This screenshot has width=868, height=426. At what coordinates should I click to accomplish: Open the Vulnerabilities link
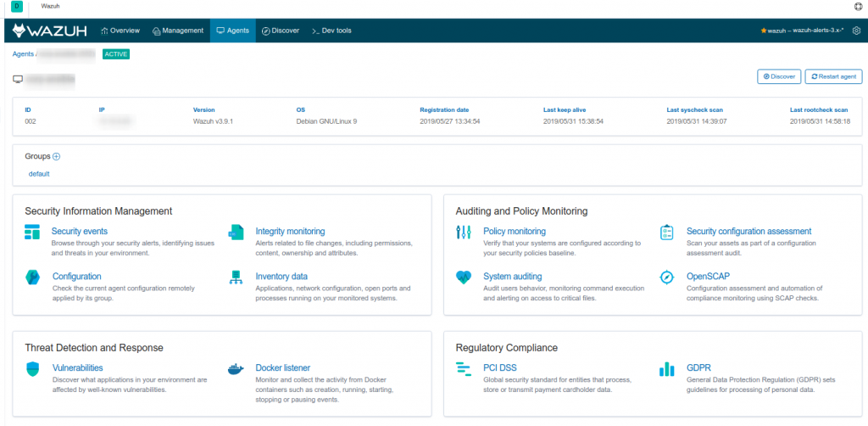(77, 367)
